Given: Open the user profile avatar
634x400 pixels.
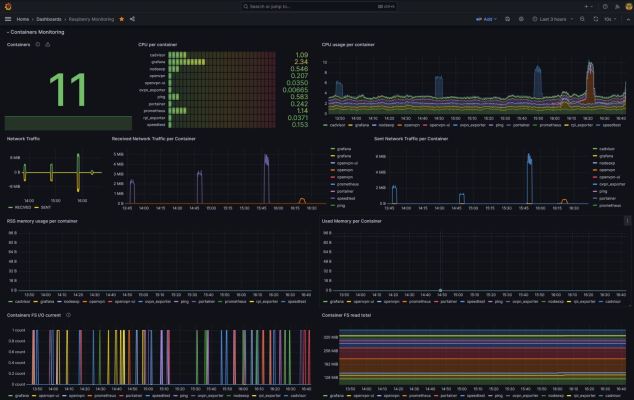Looking at the screenshot, I should click(x=629, y=6).
